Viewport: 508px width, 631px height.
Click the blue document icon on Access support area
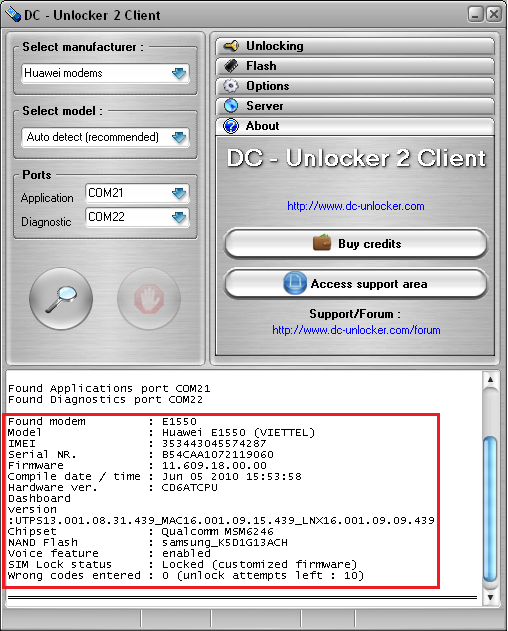(295, 283)
